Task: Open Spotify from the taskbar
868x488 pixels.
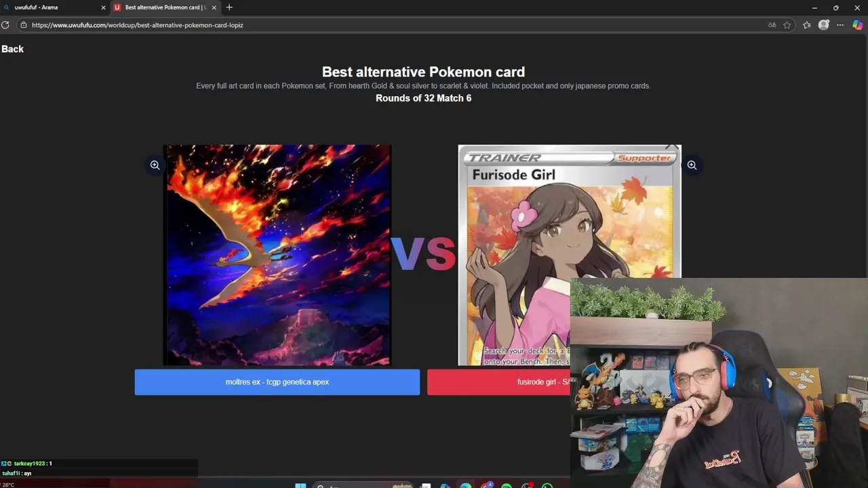Action: [x=507, y=485]
